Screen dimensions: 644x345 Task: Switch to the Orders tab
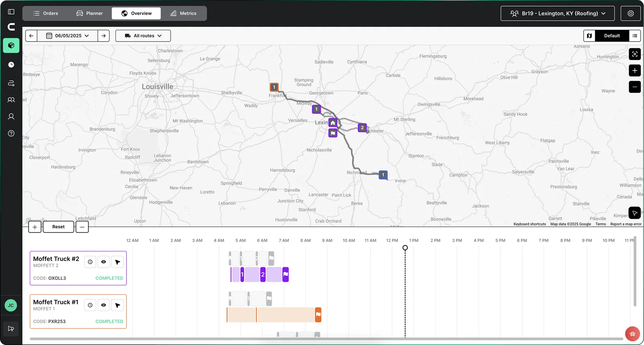coord(45,13)
